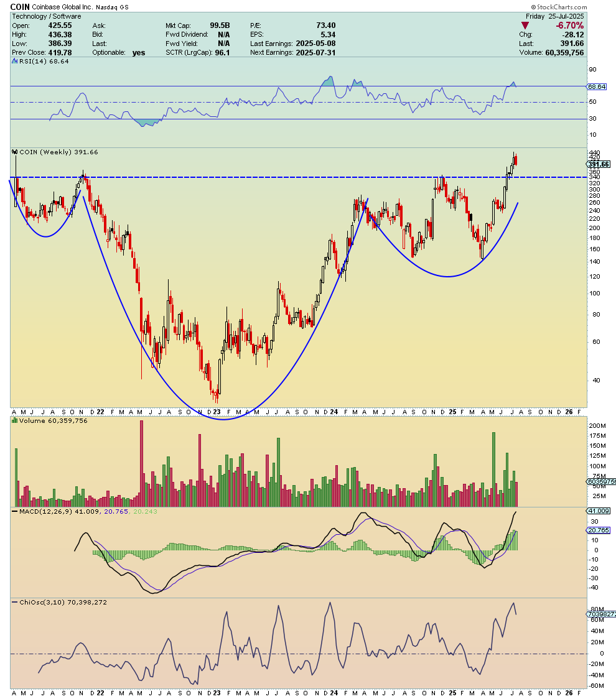Click the MACD(12,26,9) 41.009 panel label
Screen dimensions: 616x699
coord(59,511)
